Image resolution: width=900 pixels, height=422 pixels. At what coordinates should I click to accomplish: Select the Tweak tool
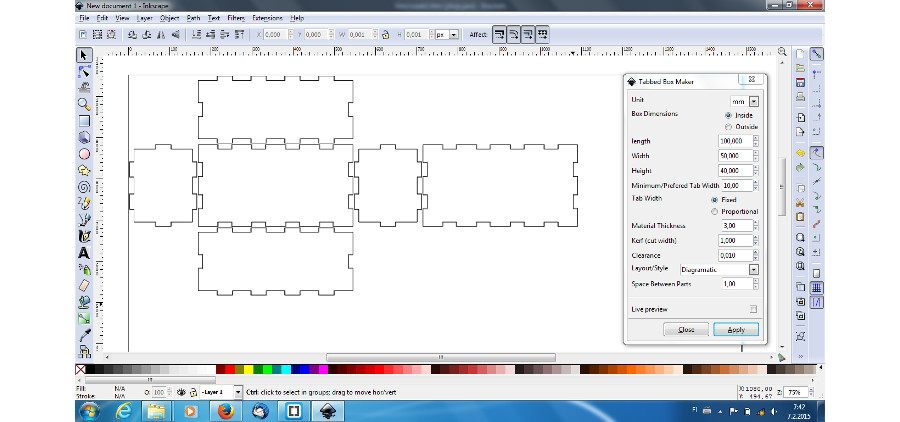(84, 88)
